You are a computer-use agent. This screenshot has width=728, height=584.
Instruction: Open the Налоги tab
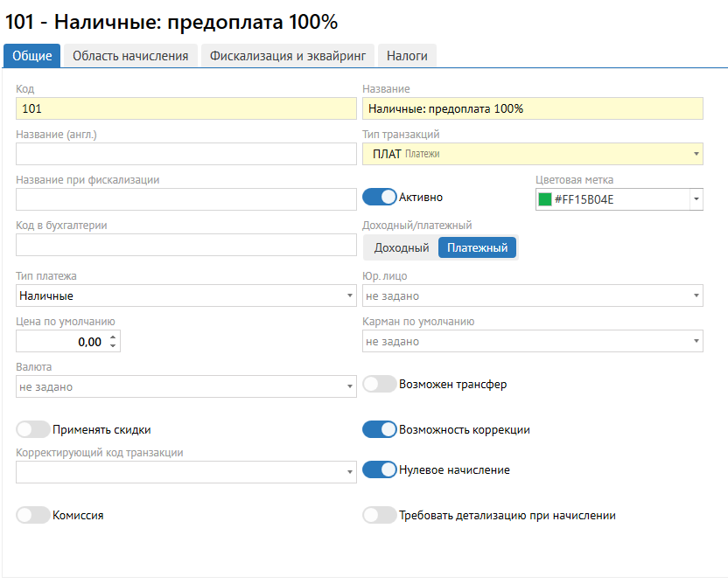coord(407,56)
